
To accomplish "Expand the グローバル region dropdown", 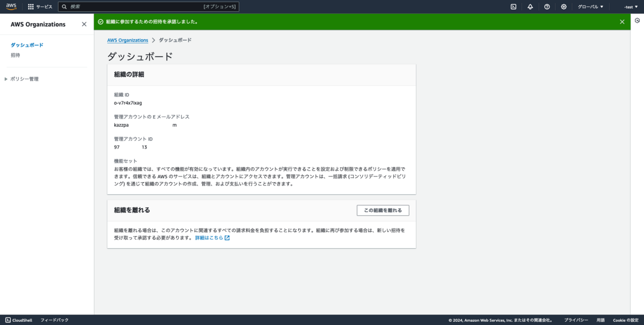I will point(590,6).
